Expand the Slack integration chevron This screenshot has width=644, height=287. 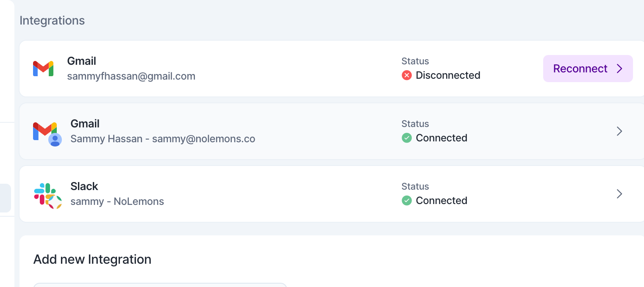click(x=619, y=194)
